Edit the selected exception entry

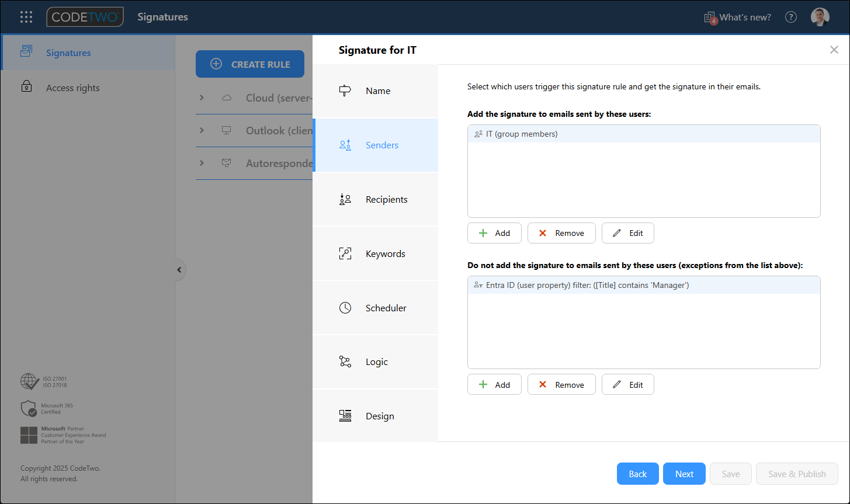click(628, 384)
